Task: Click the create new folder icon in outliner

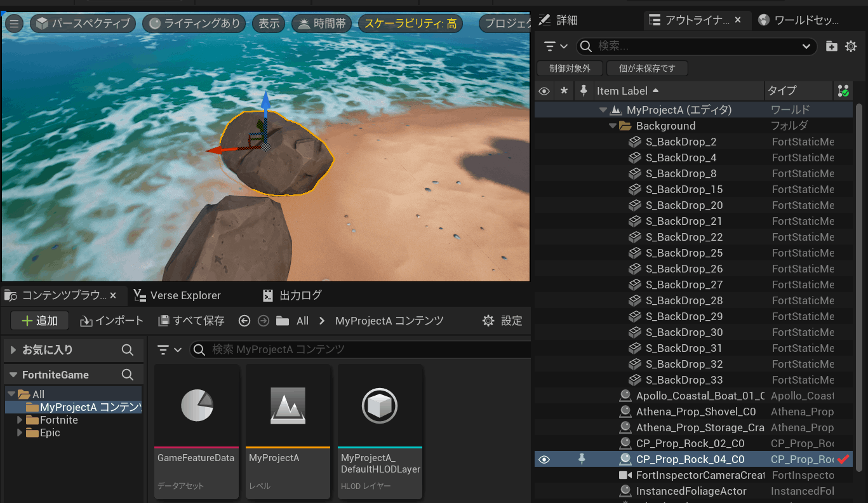Action: pyautogui.click(x=831, y=46)
